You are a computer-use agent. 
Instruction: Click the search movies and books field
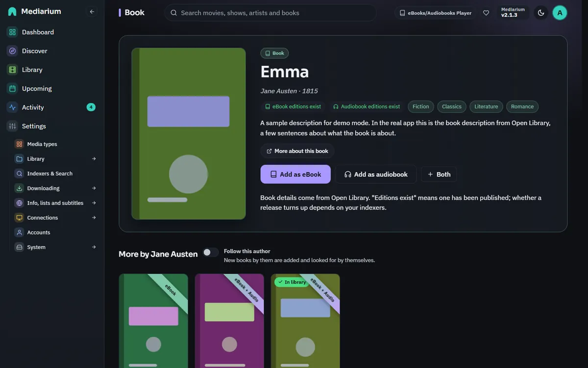[270, 13]
